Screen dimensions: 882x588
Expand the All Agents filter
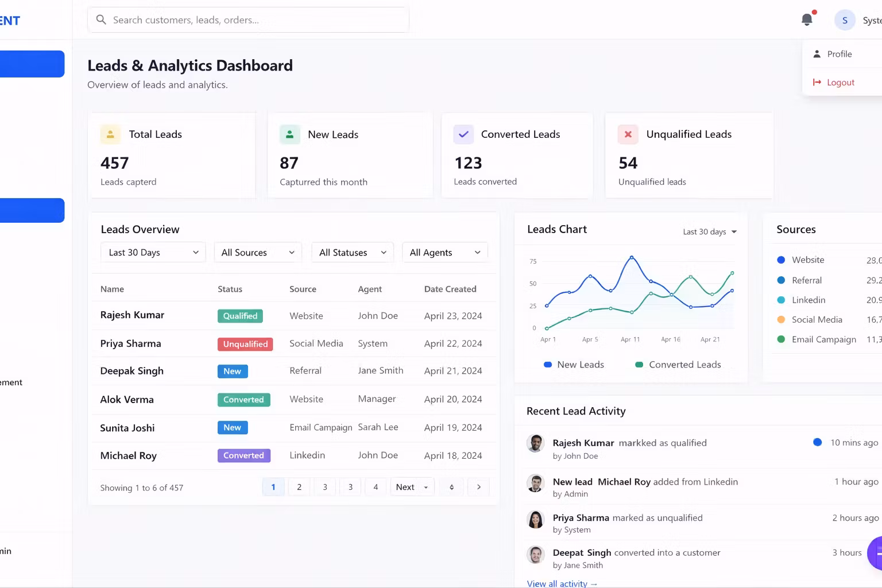444,253
